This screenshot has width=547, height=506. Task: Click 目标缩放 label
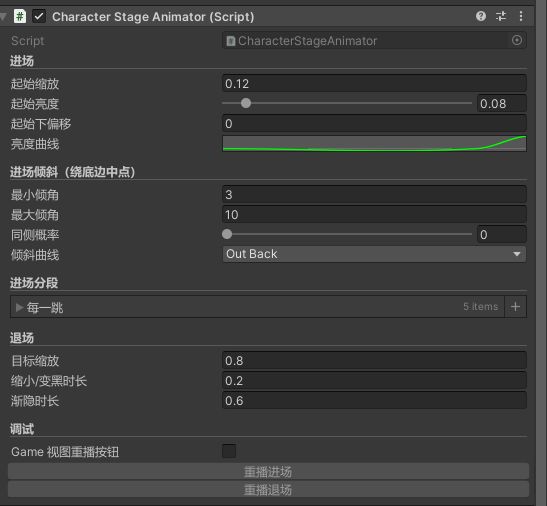pos(35,361)
